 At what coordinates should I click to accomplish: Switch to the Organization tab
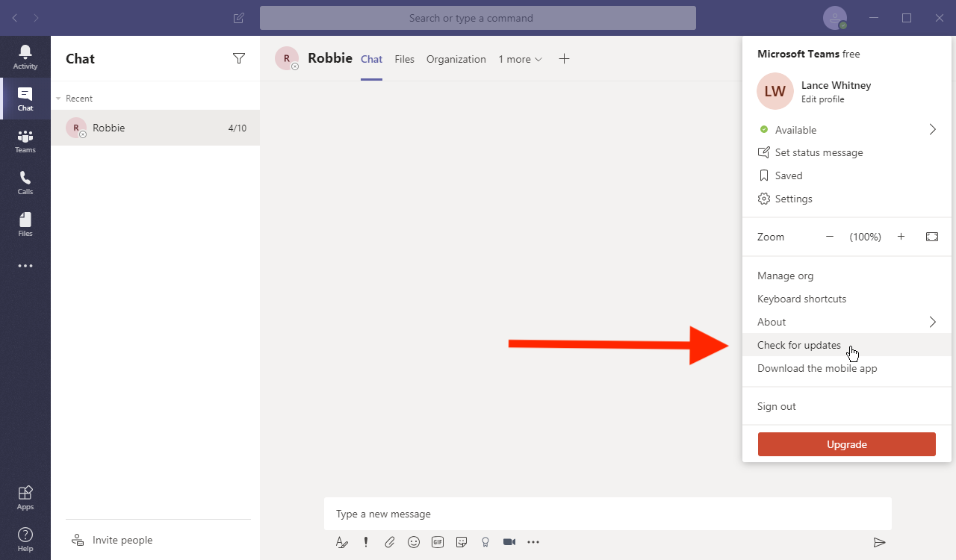pos(456,59)
